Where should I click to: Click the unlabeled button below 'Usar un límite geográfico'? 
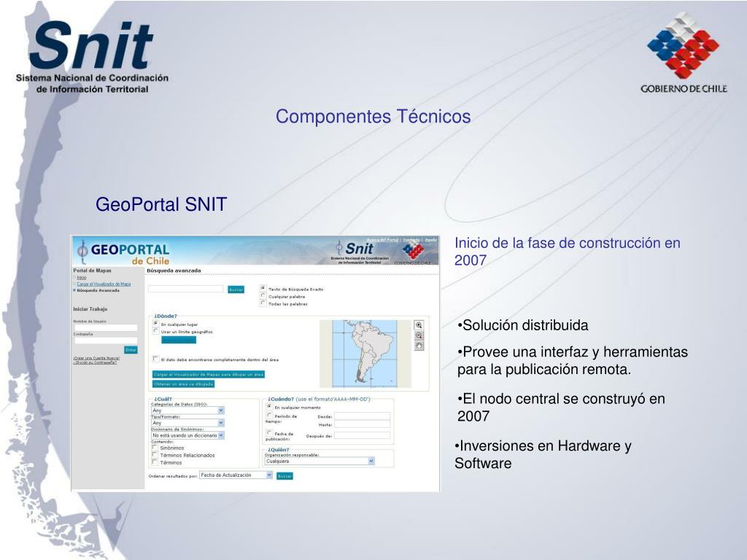point(179,340)
